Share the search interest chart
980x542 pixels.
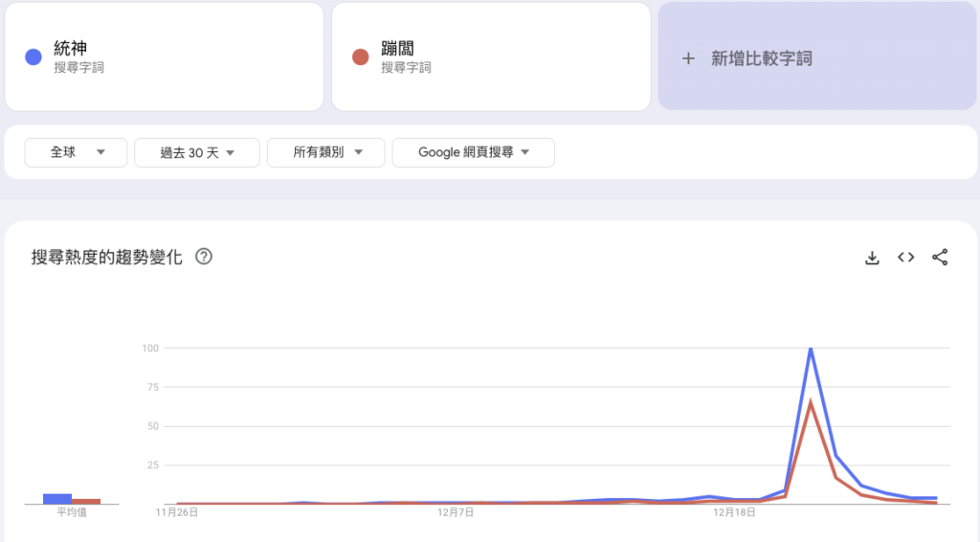pyautogui.click(x=940, y=257)
